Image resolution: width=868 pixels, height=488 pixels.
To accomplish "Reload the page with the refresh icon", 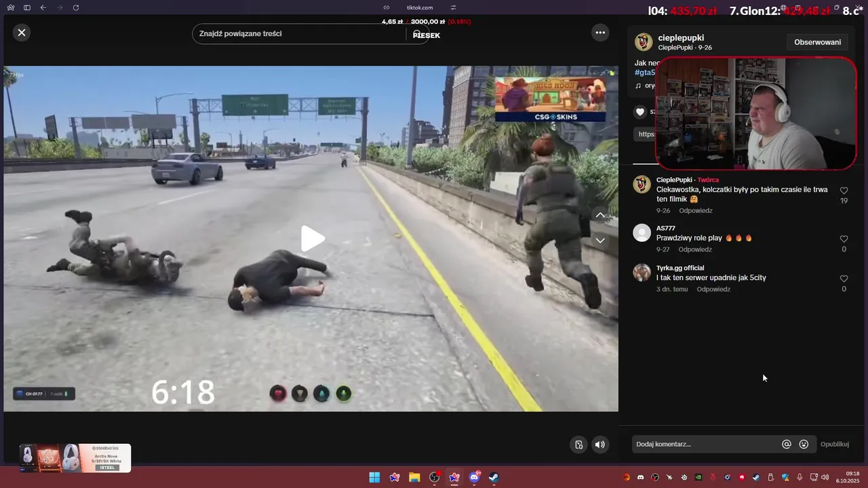I will coord(76,7).
